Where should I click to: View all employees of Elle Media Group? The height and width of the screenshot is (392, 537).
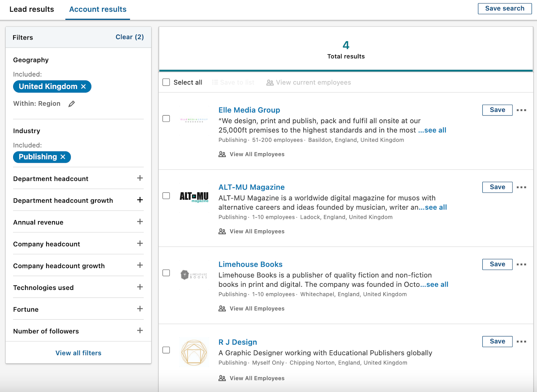click(x=251, y=154)
